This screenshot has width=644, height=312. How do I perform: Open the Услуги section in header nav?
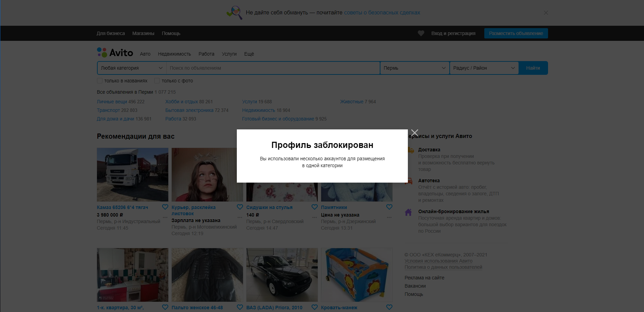[229, 54]
